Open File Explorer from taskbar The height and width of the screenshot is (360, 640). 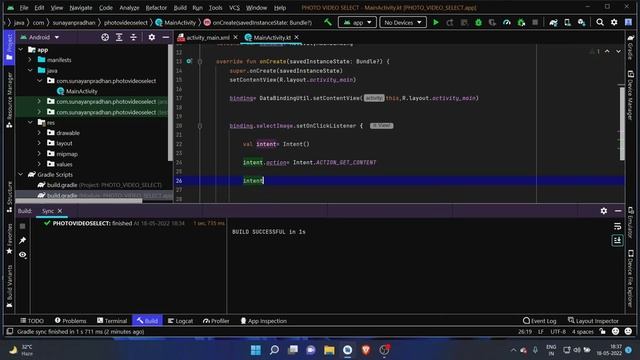point(329,350)
